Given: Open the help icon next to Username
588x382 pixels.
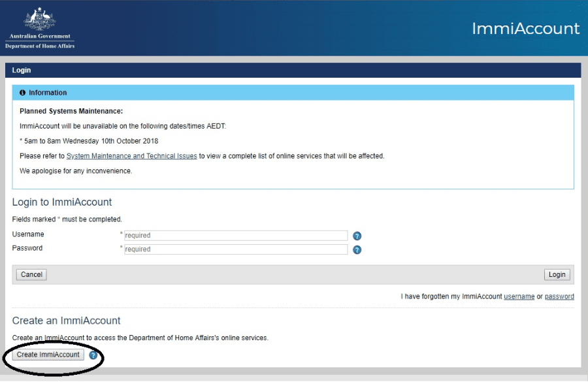Looking at the screenshot, I should 357,236.
